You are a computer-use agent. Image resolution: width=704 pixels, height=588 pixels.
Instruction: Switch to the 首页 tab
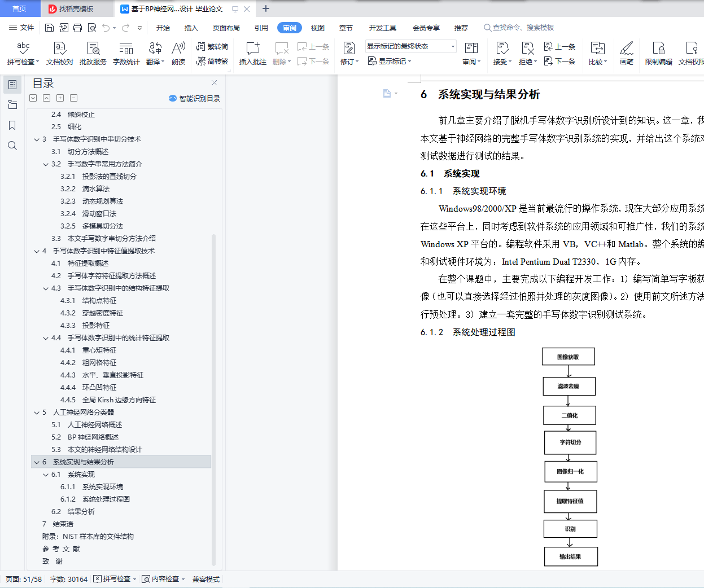[x=20, y=8]
